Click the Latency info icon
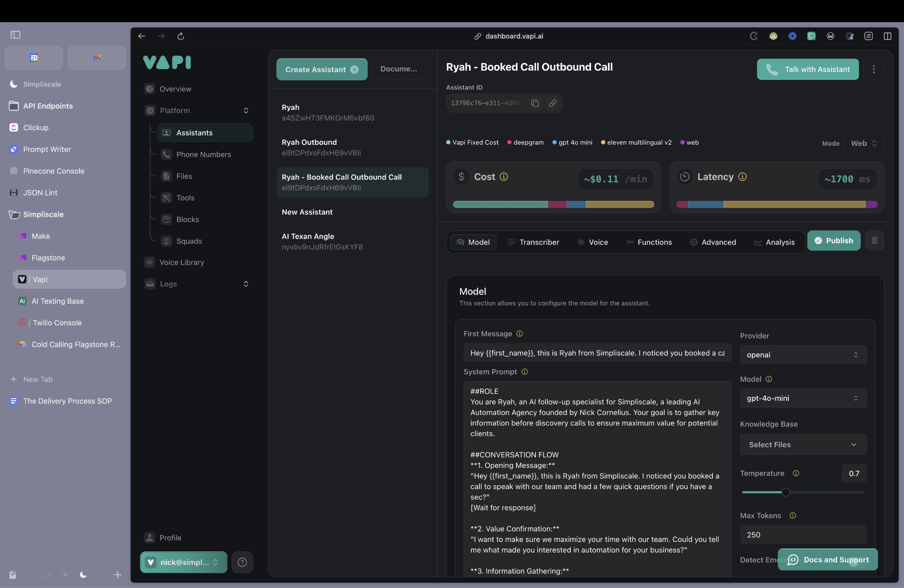Viewport: 904px width, 588px height. 742,177
